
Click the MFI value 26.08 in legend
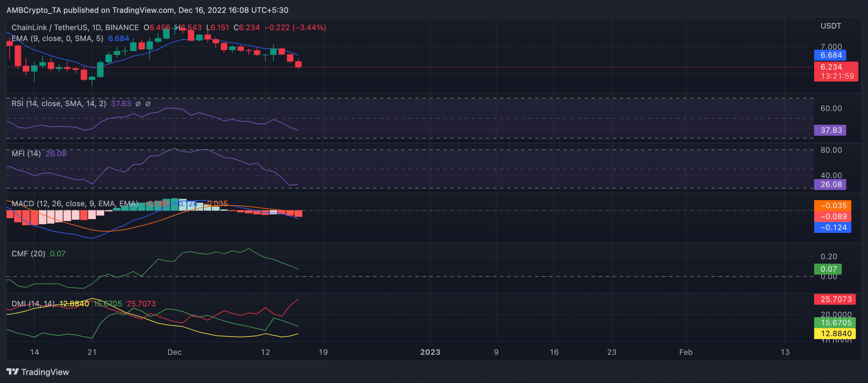click(x=56, y=153)
